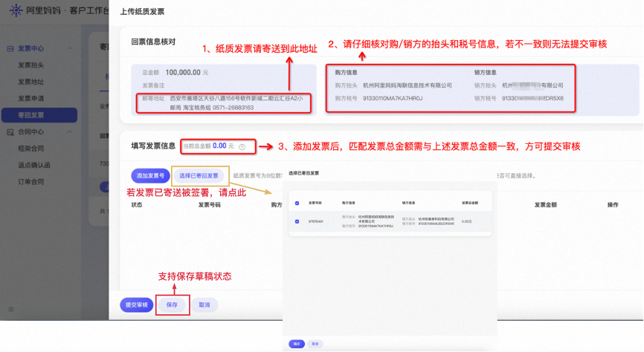Open 返点确认函 in the sidebar
This screenshot has height=352, width=644.
tap(34, 165)
